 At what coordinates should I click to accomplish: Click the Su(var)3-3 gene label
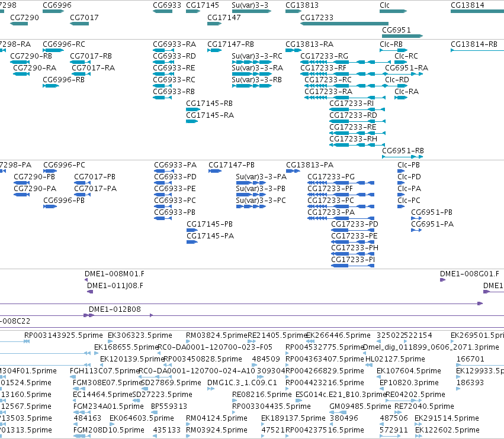click(250, 5)
